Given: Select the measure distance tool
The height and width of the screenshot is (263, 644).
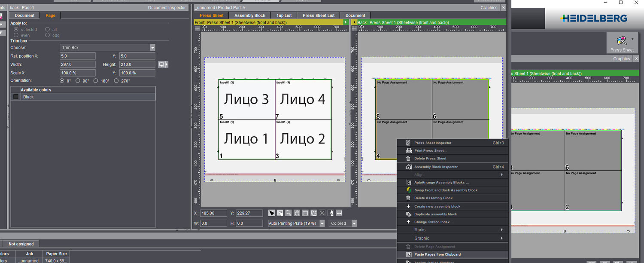Looking at the screenshot, I should (339, 213).
